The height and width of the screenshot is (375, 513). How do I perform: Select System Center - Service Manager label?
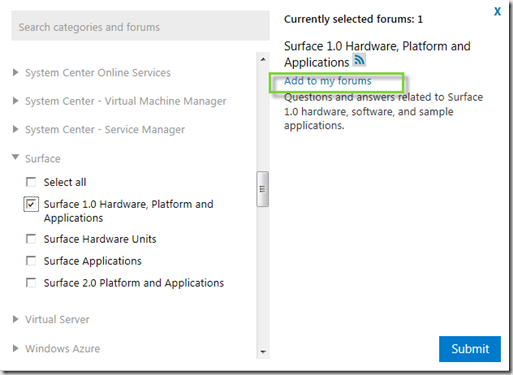pos(105,130)
